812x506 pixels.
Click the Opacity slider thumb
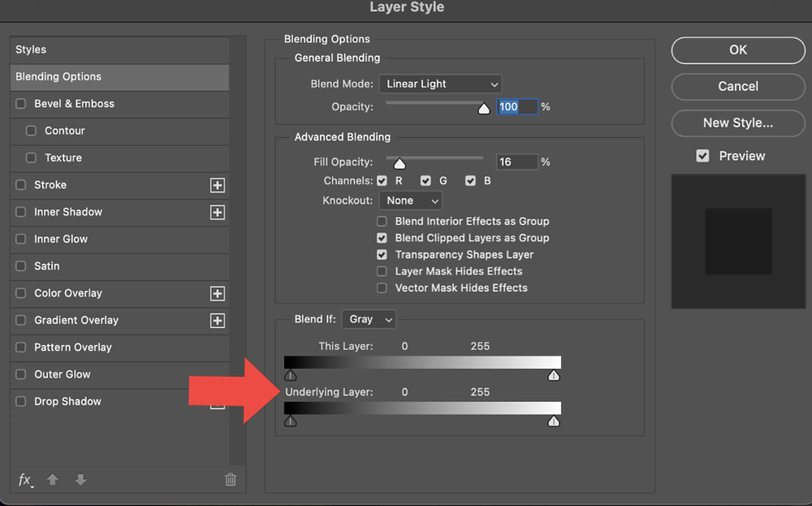(x=484, y=108)
